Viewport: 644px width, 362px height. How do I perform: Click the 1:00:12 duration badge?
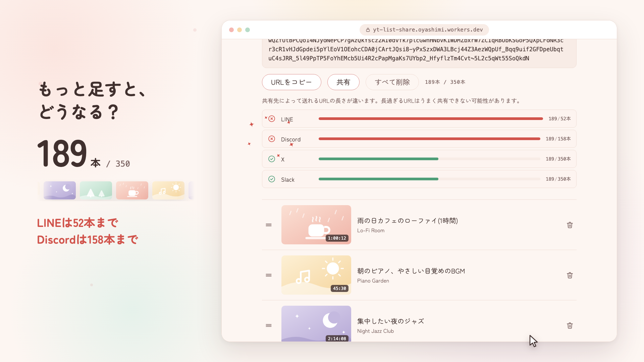[337, 238]
